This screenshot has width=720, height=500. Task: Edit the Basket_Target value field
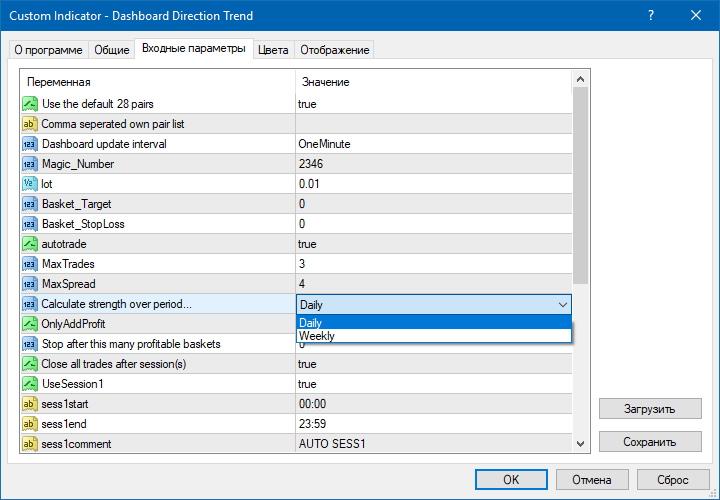(x=433, y=204)
